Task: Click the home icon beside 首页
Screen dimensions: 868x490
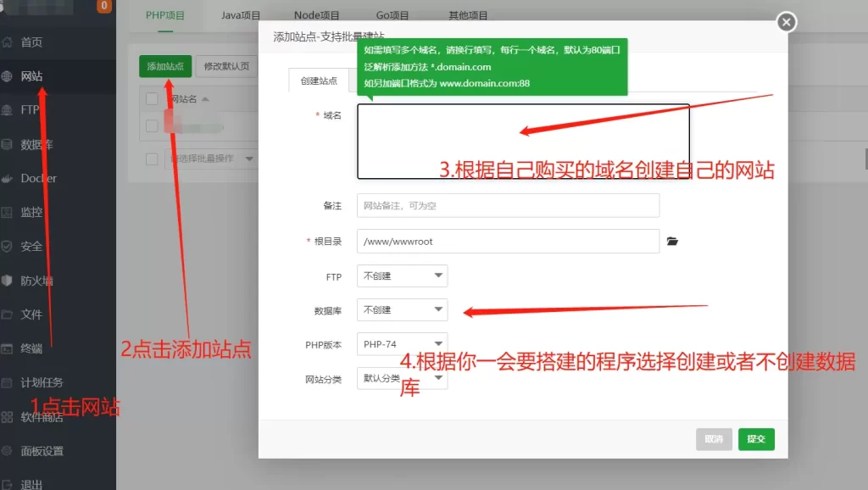Action: coord(7,42)
